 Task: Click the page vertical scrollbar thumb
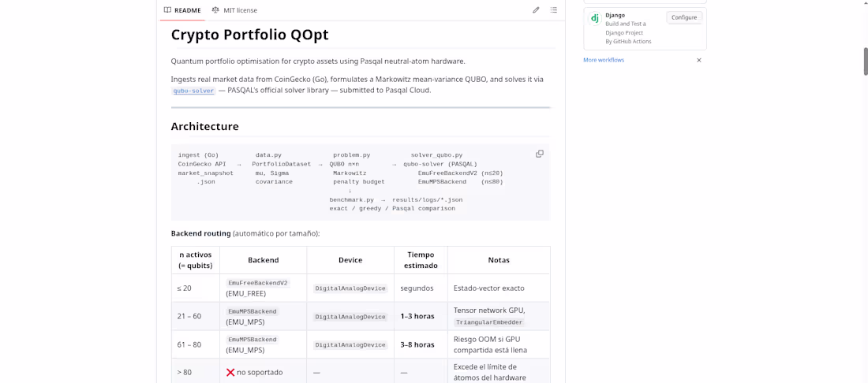click(x=865, y=61)
